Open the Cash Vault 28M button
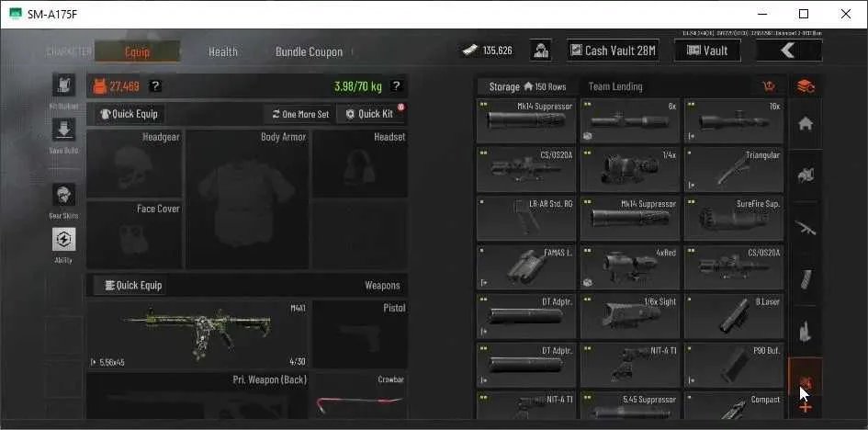Viewport: 868px width, 430px height. pos(613,51)
